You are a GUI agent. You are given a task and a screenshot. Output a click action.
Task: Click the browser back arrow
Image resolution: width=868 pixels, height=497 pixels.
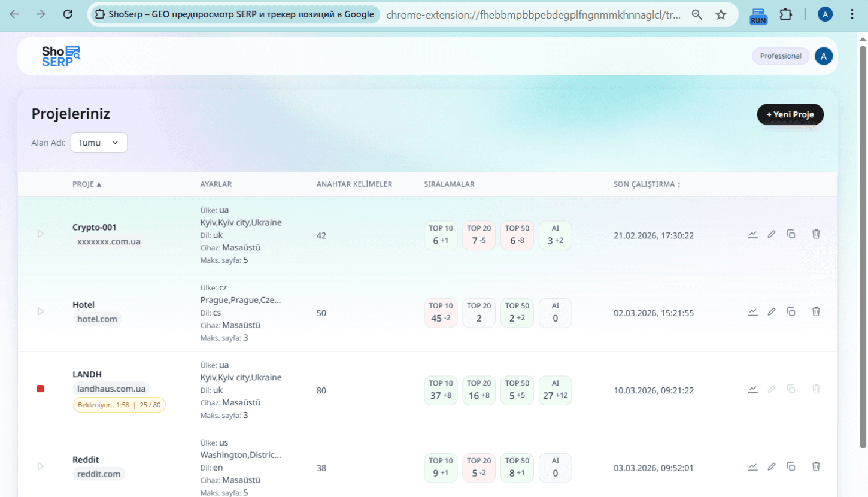coord(14,14)
